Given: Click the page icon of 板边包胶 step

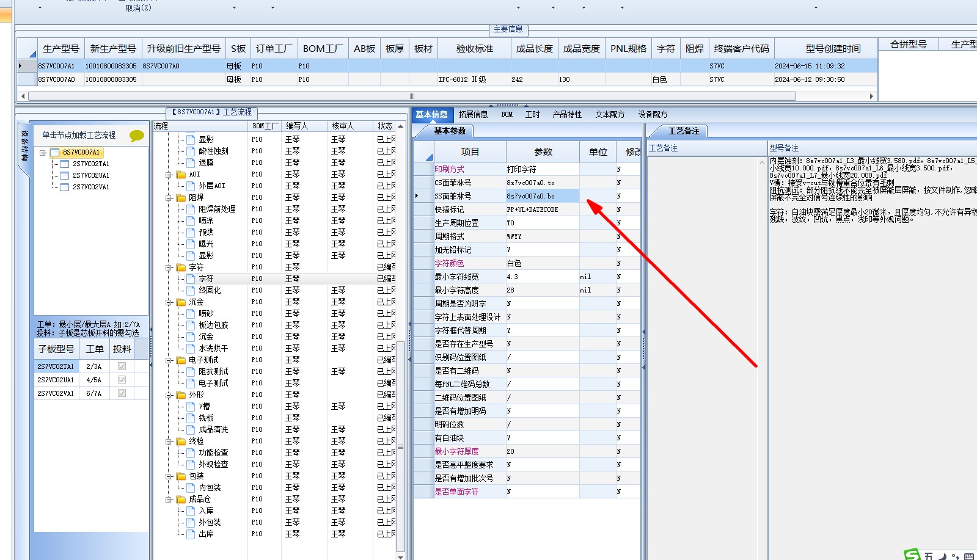Looking at the screenshot, I should click(x=191, y=325).
